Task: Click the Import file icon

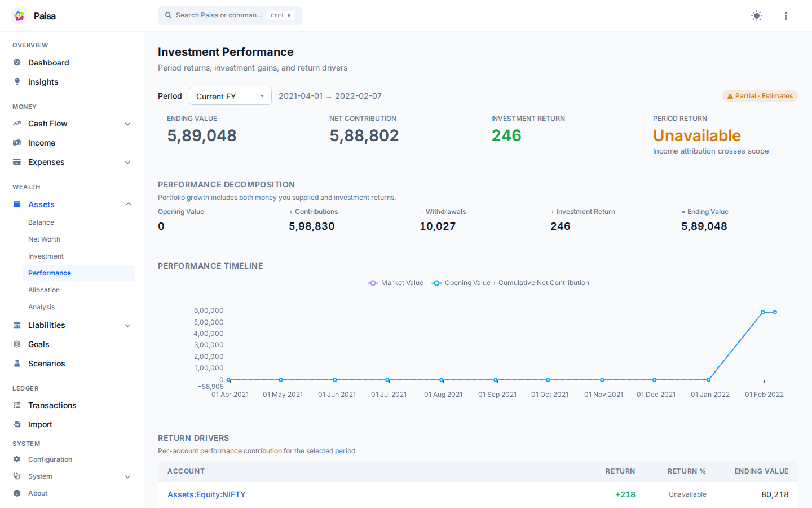Action: coord(17,424)
